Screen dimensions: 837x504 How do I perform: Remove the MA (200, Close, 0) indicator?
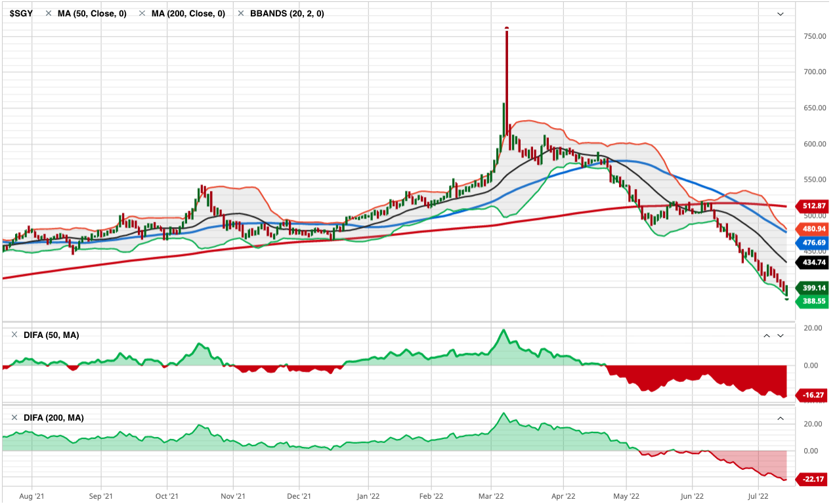tap(142, 13)
